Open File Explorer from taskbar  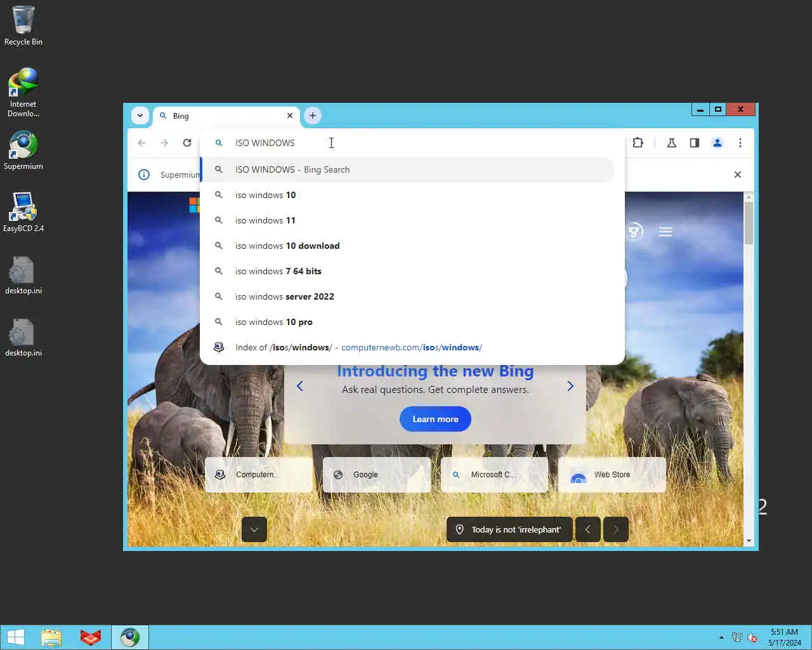coord(51,637)
